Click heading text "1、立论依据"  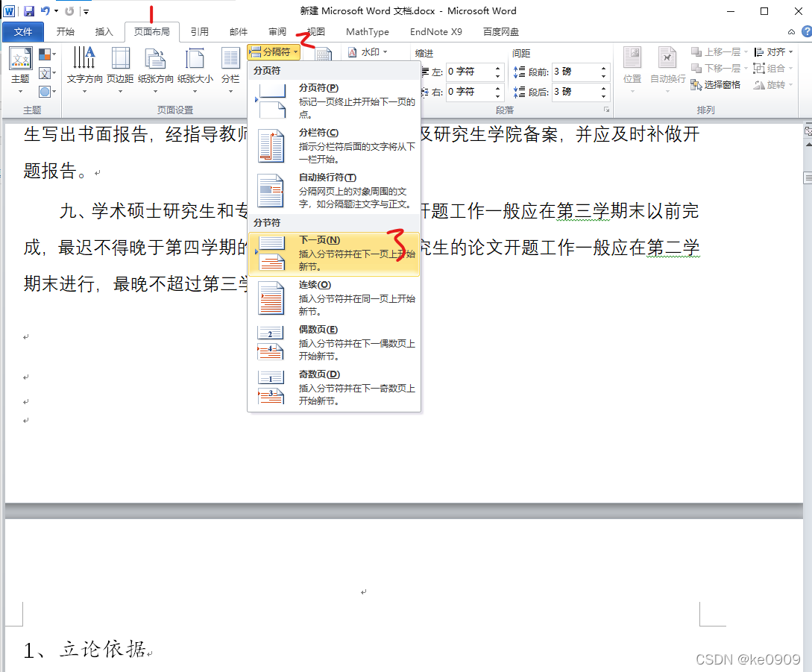tap(85, 650)
